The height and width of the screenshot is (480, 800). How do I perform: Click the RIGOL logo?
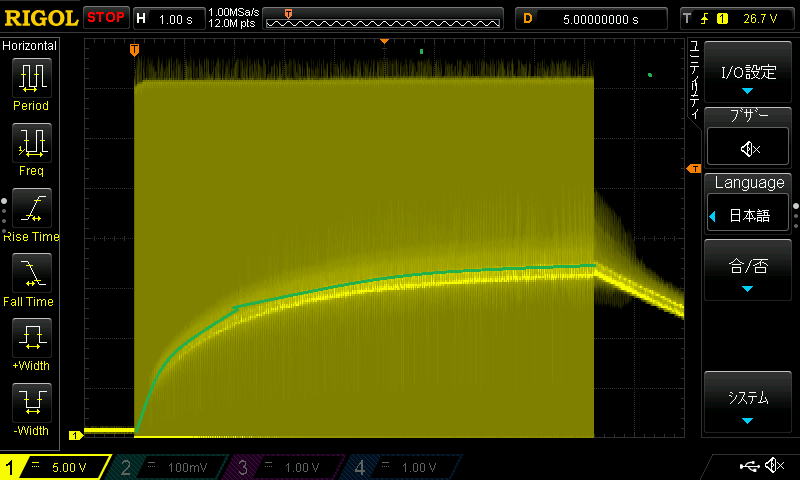[41, 18]
